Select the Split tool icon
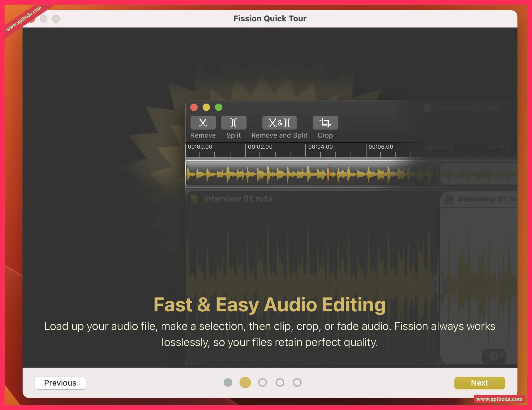The height and width of the screenshot is (410, 532). pos(234,123)
